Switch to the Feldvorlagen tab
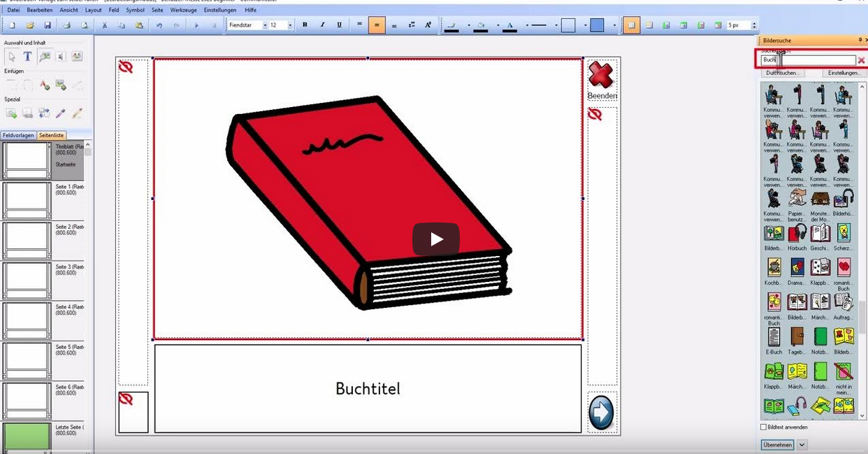Screen dimensions: 868x454 pos(18,135)
